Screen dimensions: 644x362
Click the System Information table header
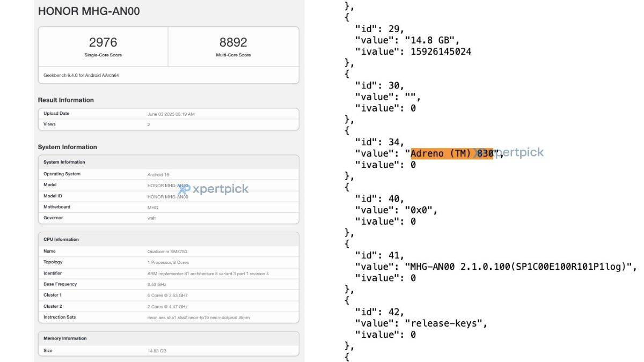click(64, 162)
